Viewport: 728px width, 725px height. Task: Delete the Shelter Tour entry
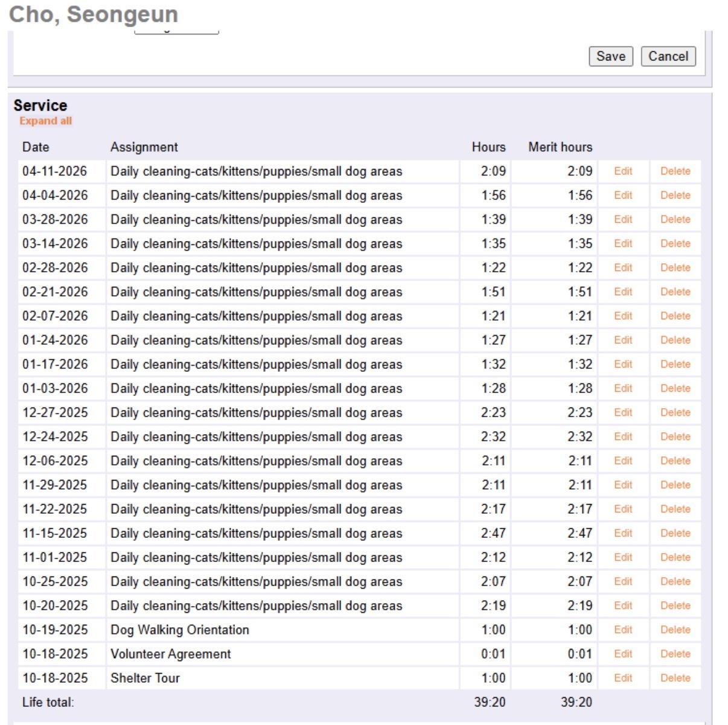pos(675,679)
